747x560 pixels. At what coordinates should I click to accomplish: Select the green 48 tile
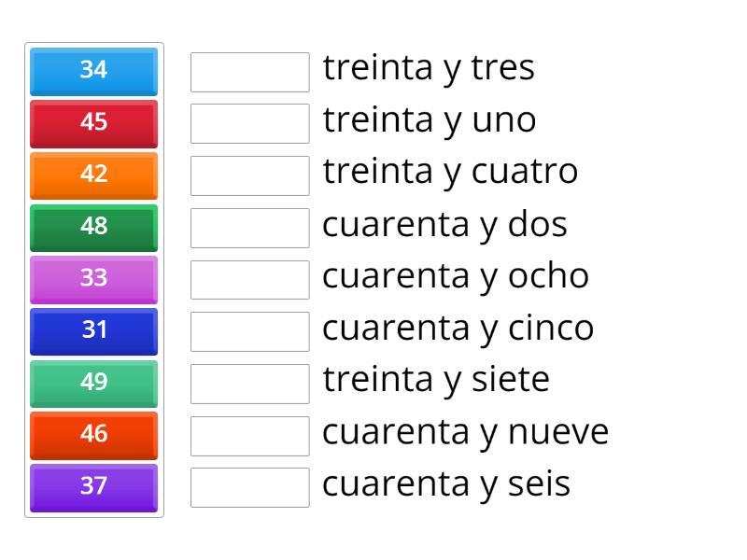[93, 227]
